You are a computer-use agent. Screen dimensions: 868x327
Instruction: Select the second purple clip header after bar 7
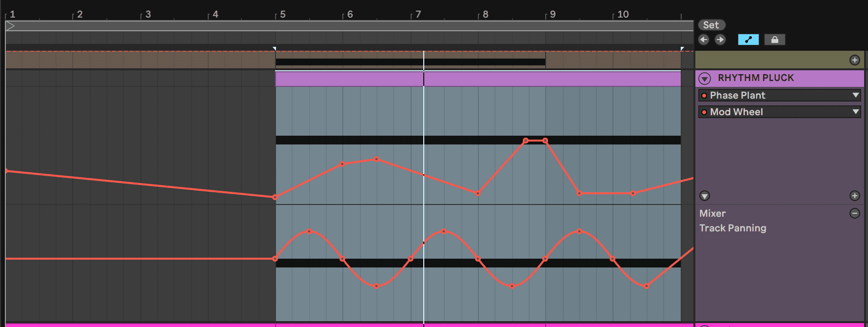click(552, 79)
